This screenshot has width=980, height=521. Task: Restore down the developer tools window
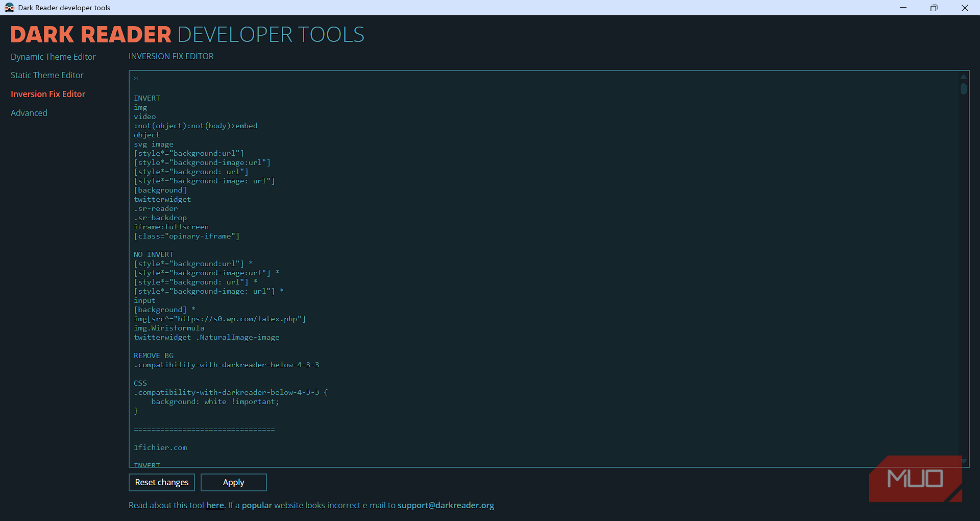(934, 8)
